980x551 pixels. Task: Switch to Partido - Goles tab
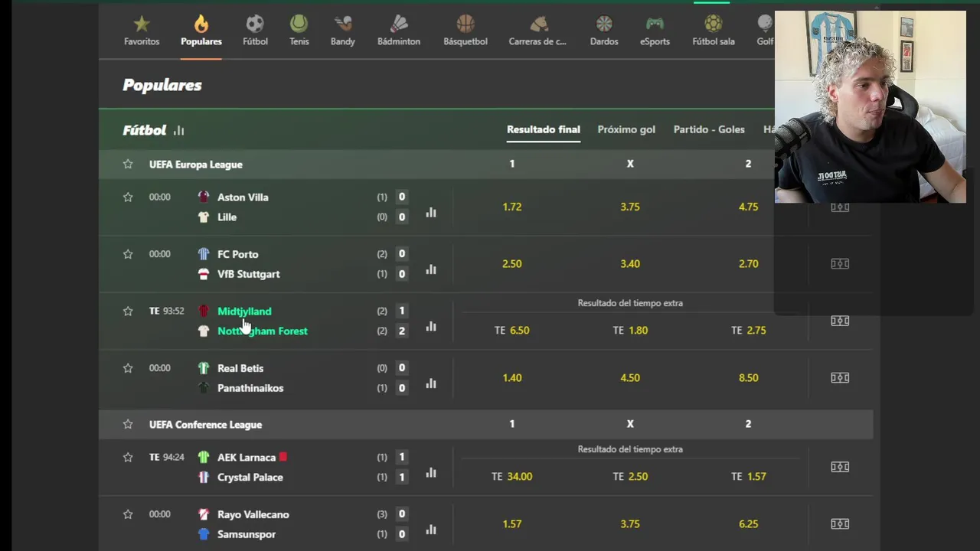coord(709,130)
